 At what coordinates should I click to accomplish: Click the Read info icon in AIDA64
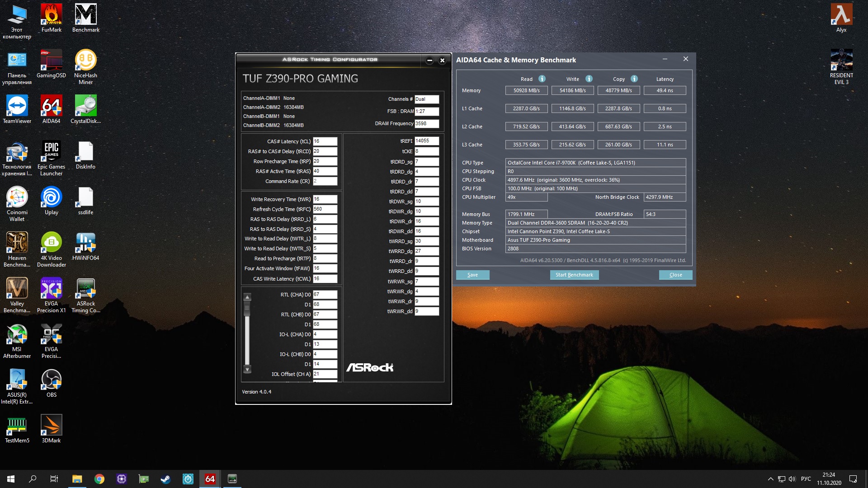coord(542,79)
